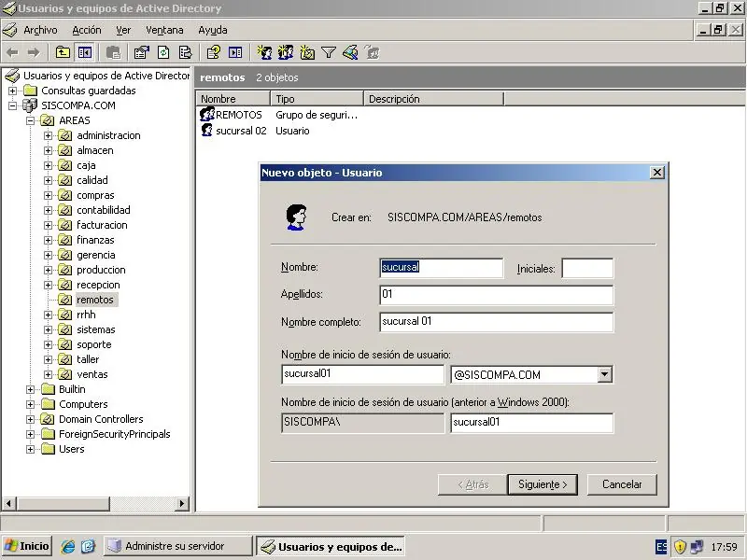
Task: Open the Ver menu
Action: 123,30
